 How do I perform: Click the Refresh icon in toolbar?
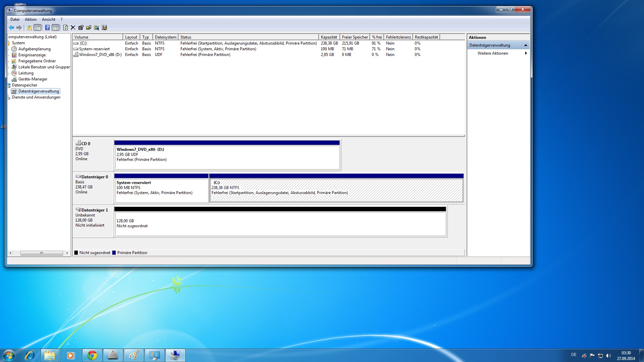pos(65,27)
